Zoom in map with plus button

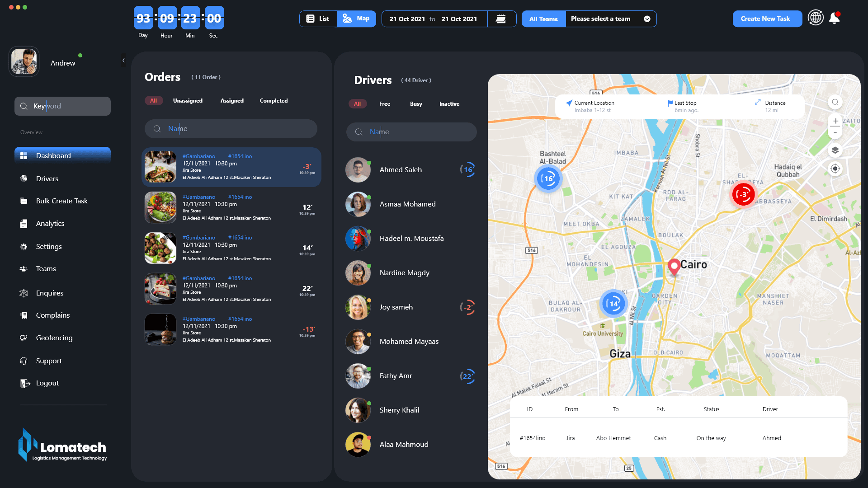tap(835, 121)
